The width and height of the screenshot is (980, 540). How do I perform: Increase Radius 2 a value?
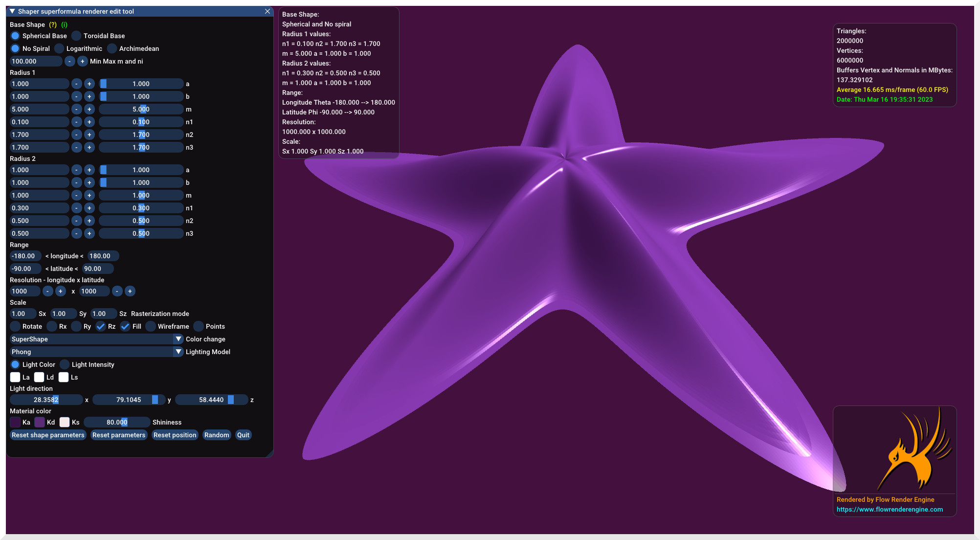(x=89, y=170)
